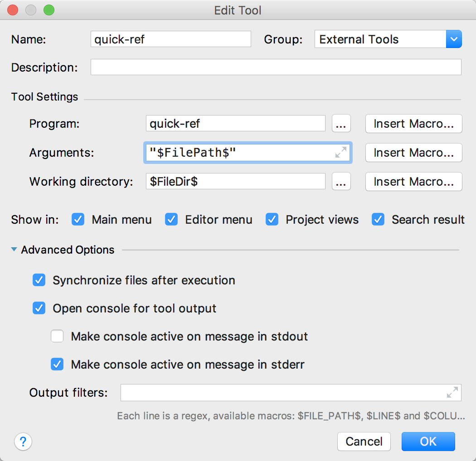Focus the Name field containing quick-ref
This screenshot has height=461, width=476.
(x=170, y=39)
